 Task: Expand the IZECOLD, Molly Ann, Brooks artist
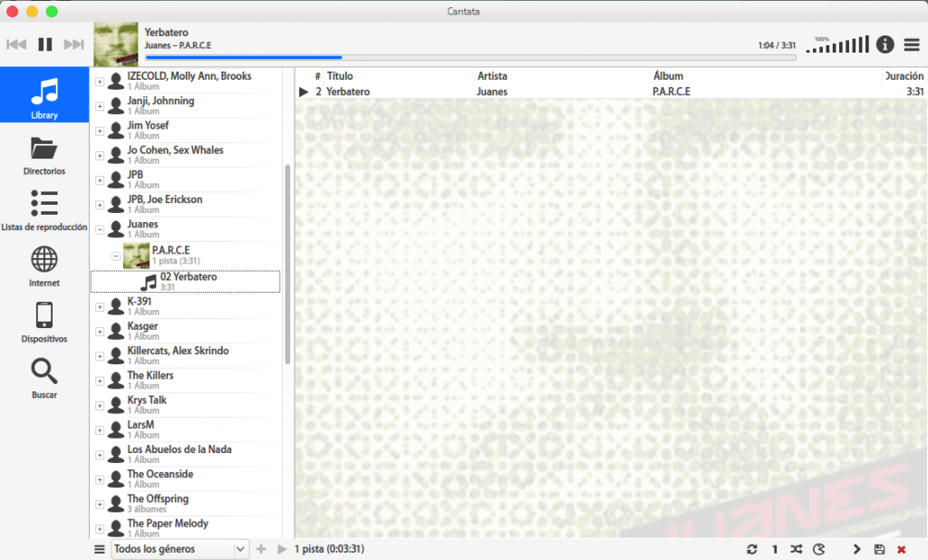coord(100,81)
